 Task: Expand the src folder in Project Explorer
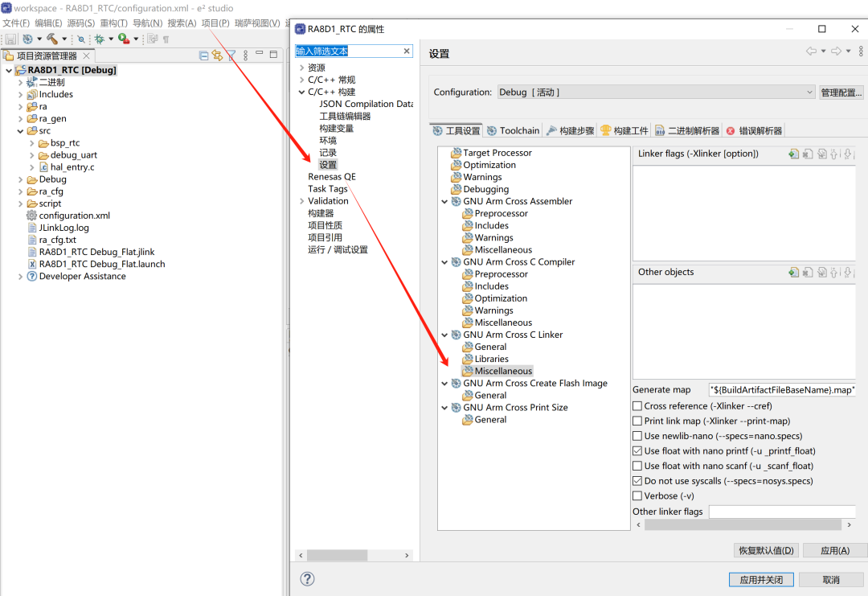coord(20,130)
